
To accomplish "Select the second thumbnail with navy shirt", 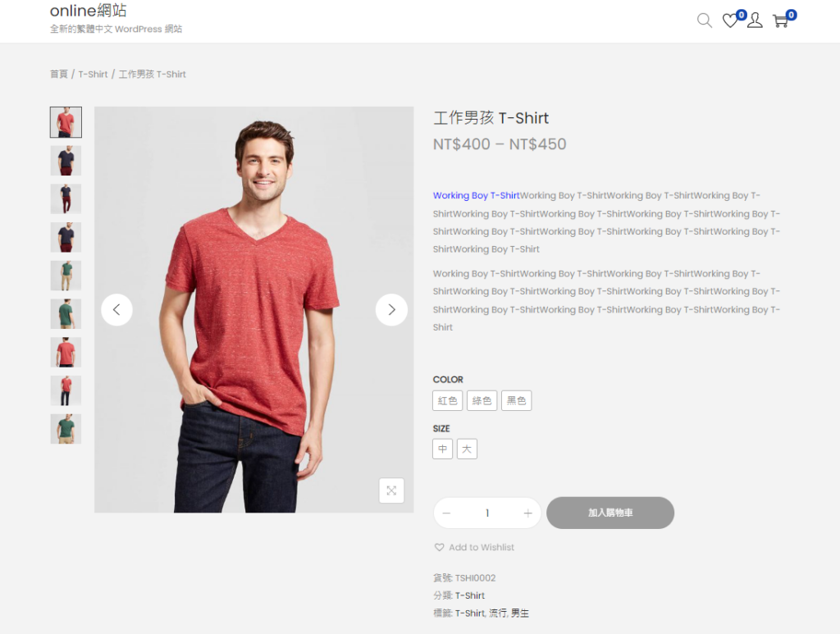I will [x=66, y=161].
